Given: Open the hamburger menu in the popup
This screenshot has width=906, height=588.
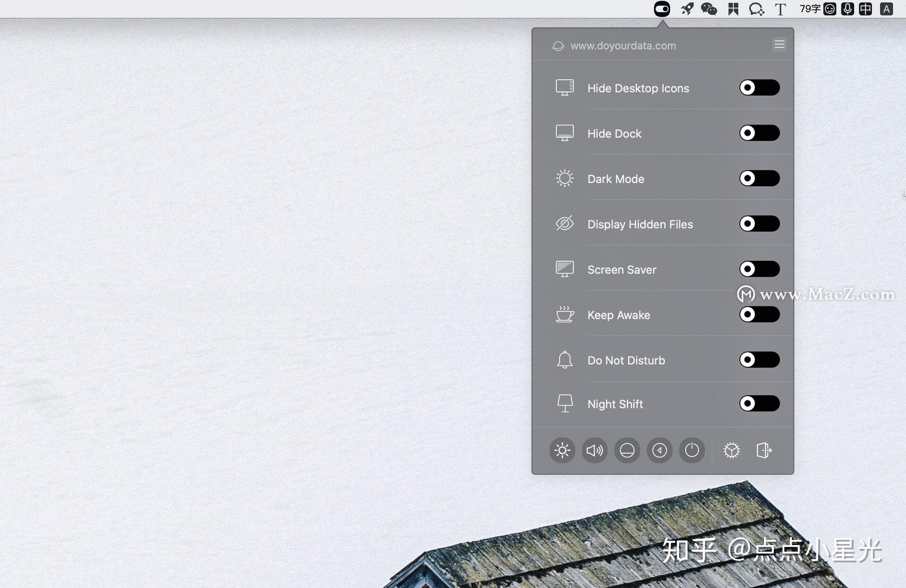Looking at the screenshot, I should coord(779,45).
